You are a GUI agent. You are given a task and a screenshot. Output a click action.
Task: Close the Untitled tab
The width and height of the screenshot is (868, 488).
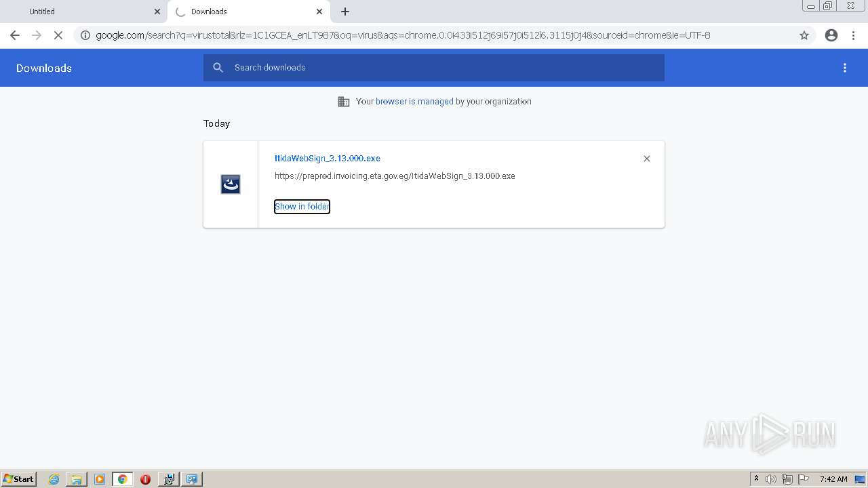click(x=157, y=12)
